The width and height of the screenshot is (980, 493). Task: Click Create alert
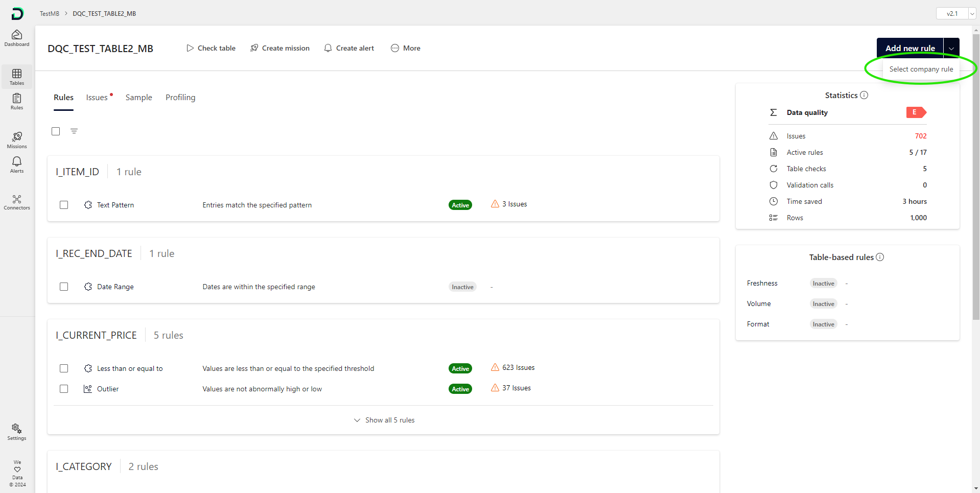(x=349, y=48)
